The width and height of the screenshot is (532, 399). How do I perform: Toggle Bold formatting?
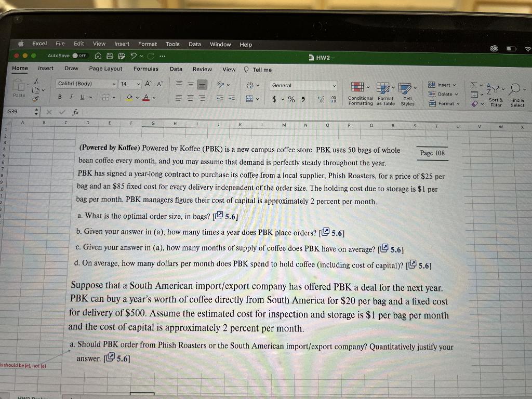[60, 97]
